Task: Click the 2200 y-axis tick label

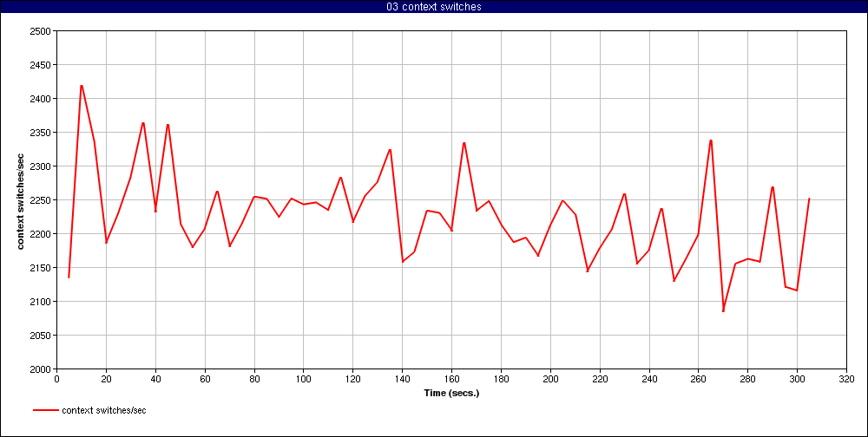Action: point(42,233)
